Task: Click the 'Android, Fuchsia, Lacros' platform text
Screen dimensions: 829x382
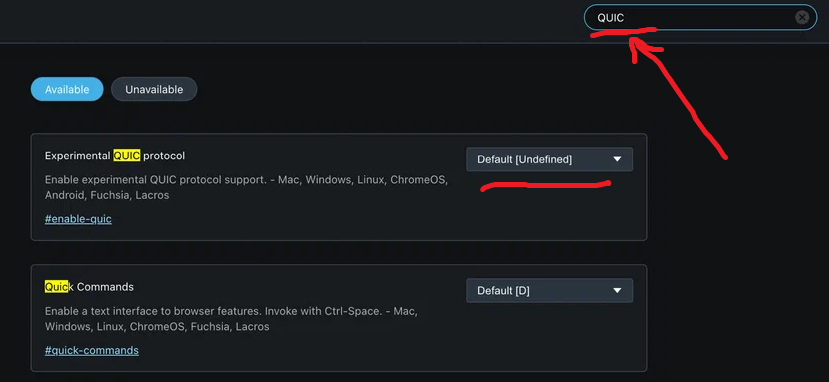Action: (107, 195)
